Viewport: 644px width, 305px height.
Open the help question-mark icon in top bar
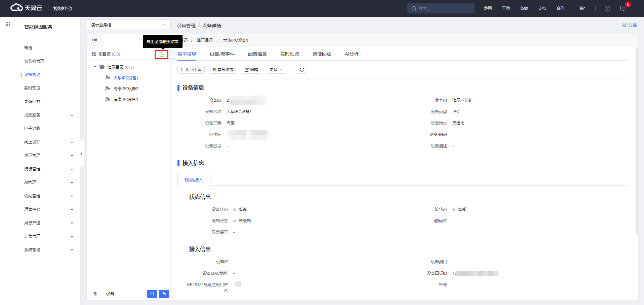(607, 8)
